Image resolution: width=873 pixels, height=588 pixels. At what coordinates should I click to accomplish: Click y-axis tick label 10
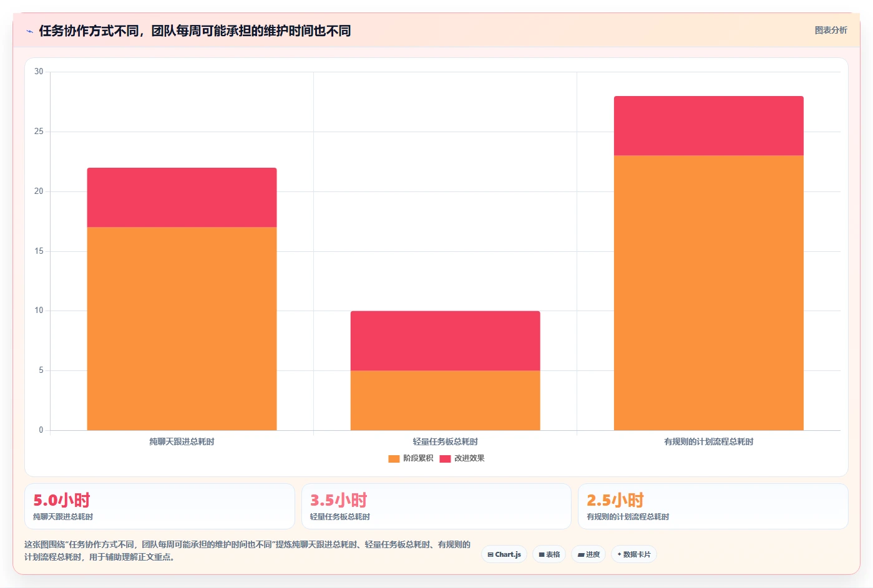click(x=39, y=311)
